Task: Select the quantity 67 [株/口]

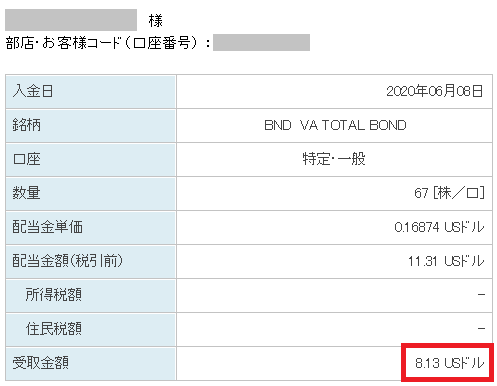Action: pyautogui.click(x=449, y=193)
